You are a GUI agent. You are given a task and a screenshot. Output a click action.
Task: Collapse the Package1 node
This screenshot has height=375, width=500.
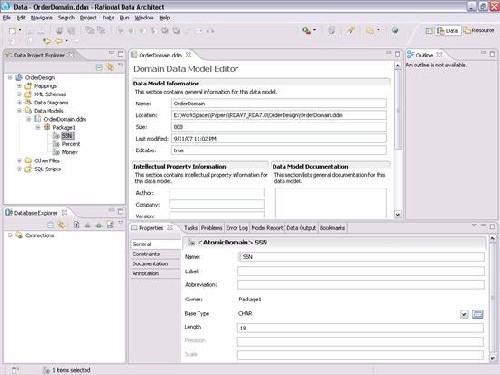(x=38, y=127)
